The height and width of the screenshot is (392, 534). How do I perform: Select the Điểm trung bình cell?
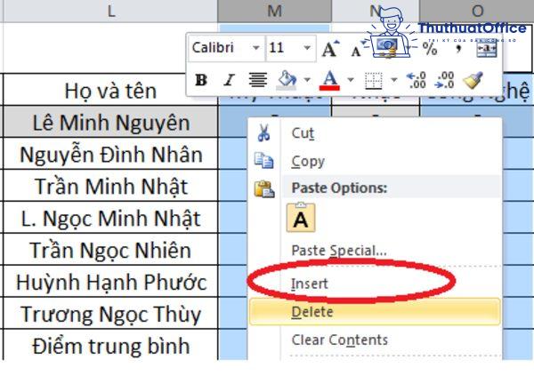pos(110,345)
